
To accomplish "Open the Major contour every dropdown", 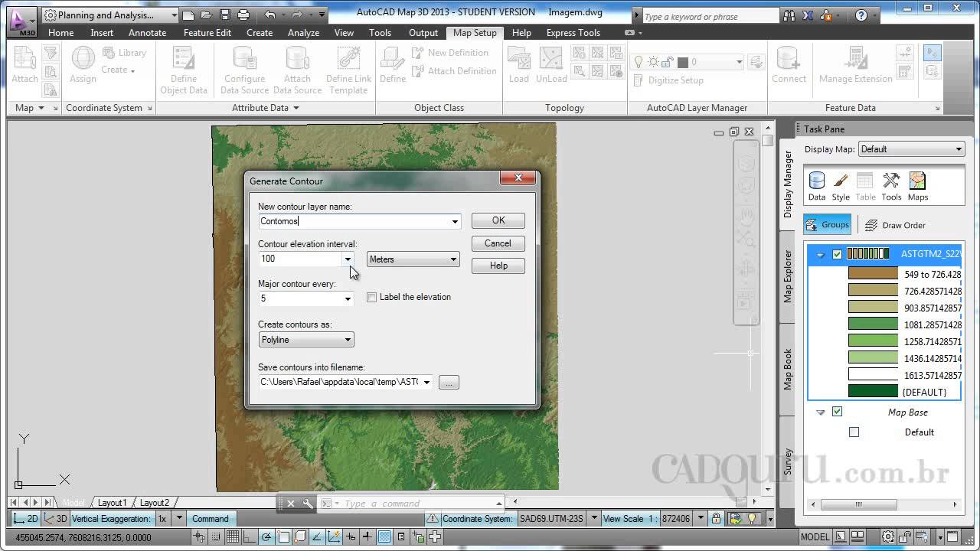I will click(348, 298).
